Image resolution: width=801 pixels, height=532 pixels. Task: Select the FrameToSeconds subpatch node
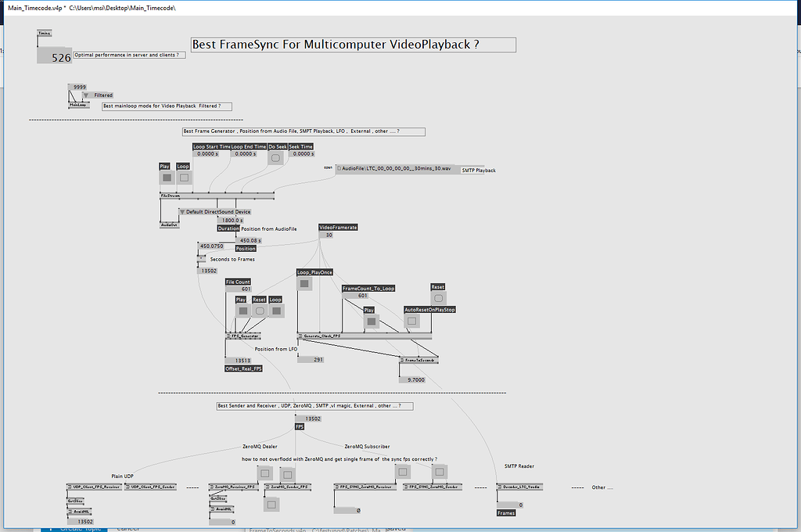click(420, 359)
